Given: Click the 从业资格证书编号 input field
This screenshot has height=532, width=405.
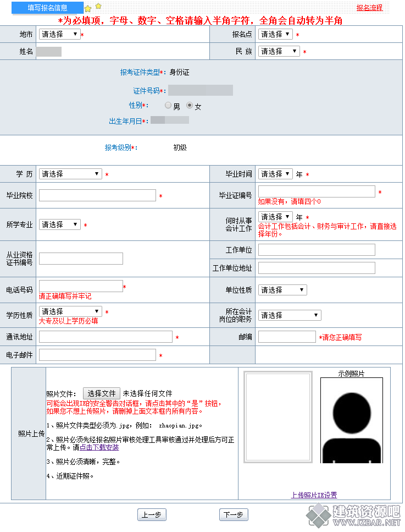Looking at the screenshot, I should tap(81, 259).
